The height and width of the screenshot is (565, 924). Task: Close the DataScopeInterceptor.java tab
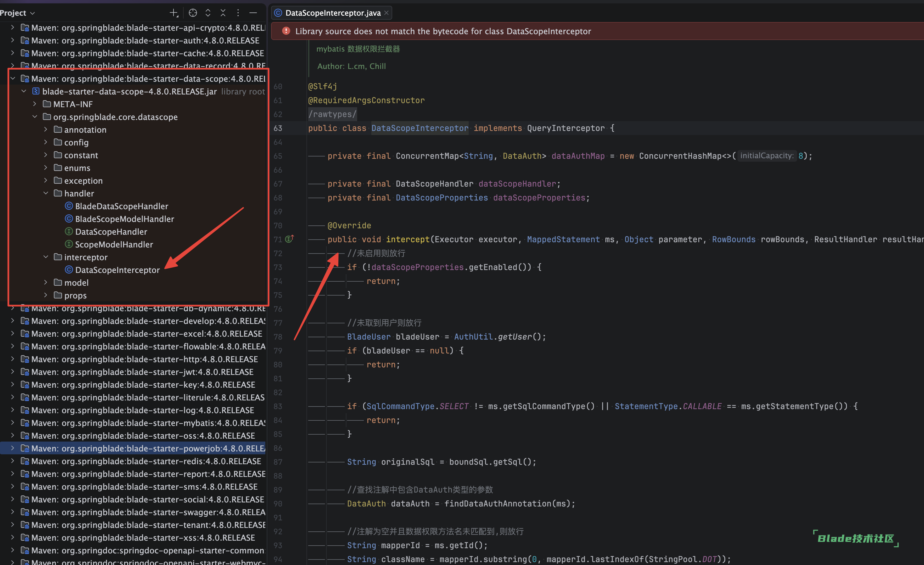(386, 13)
